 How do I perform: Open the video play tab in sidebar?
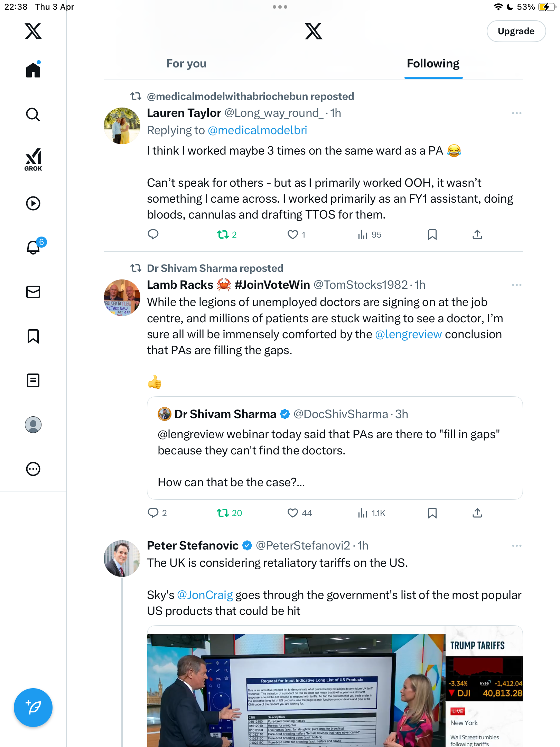(33, 203)
